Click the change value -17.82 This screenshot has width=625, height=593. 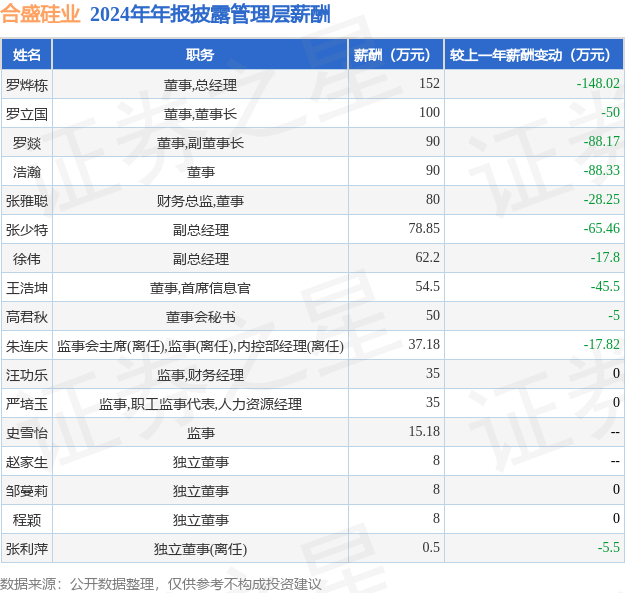pyautogui.click(x=601, y=345)
